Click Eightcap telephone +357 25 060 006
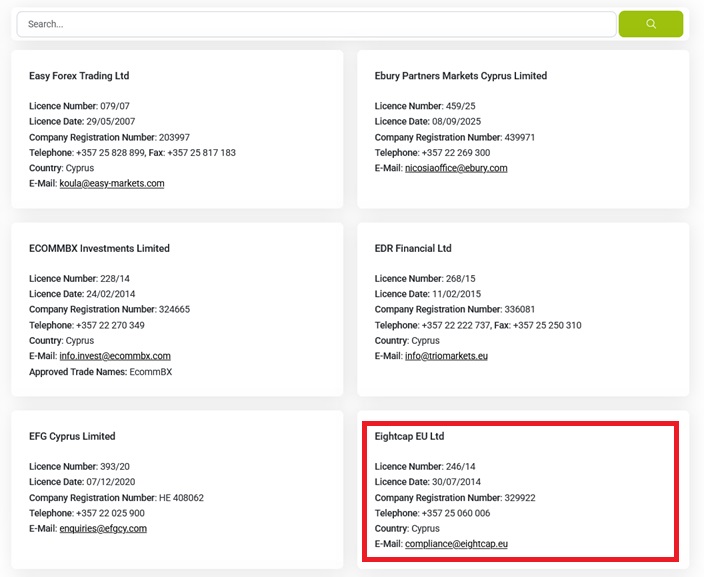 [x=456, y=513]
